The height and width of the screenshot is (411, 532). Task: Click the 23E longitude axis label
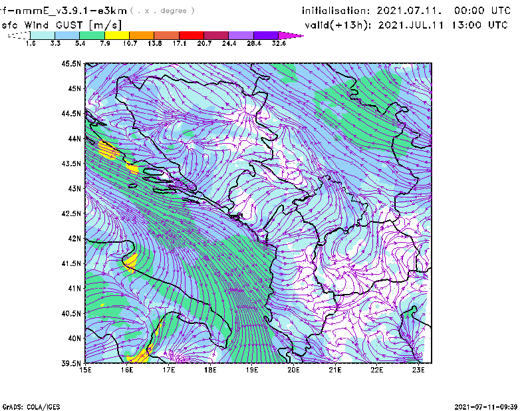(418, 370)
